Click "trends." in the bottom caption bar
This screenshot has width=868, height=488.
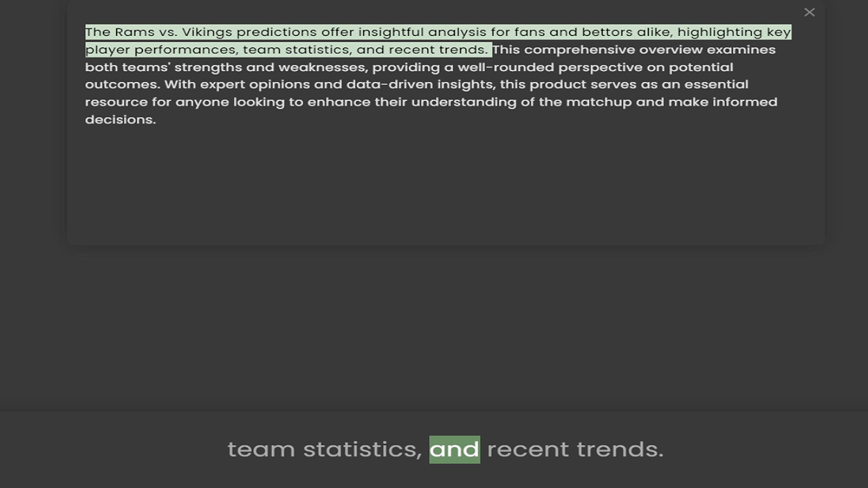click(620, 450)
